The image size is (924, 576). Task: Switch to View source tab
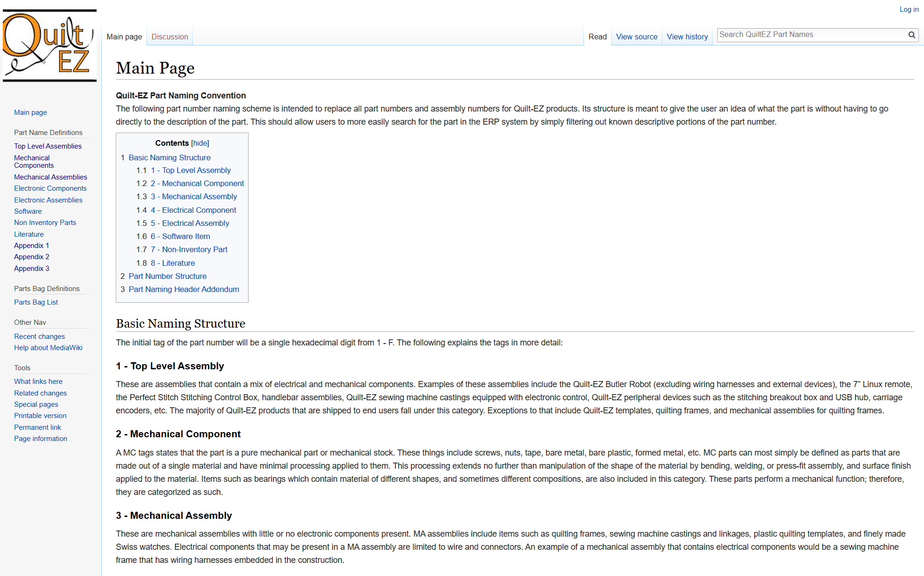[636, 37]
